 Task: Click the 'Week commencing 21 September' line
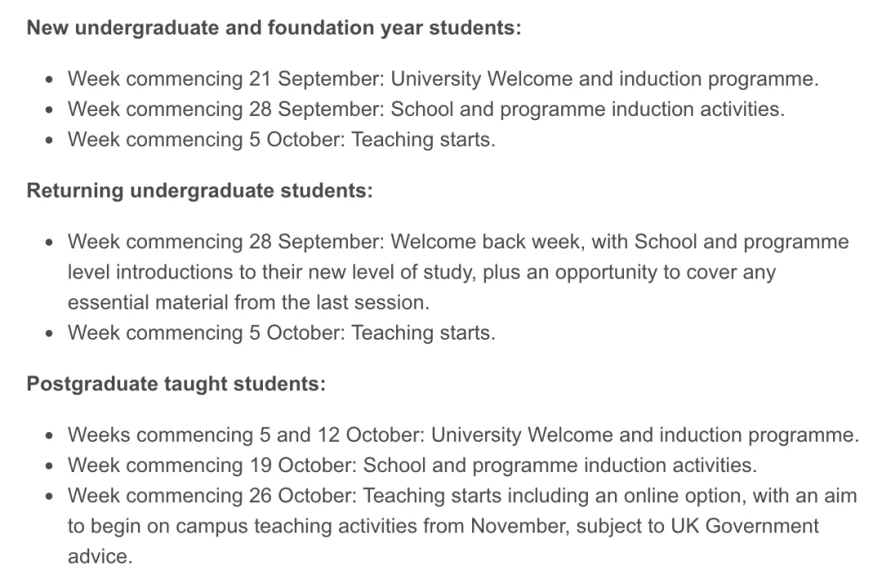[x=443, y=78]
